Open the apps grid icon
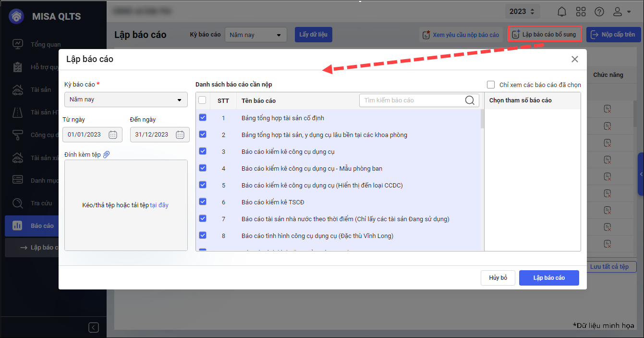Image resolution: width=644 pixels, height=338 pixels. tap(581, 12)
